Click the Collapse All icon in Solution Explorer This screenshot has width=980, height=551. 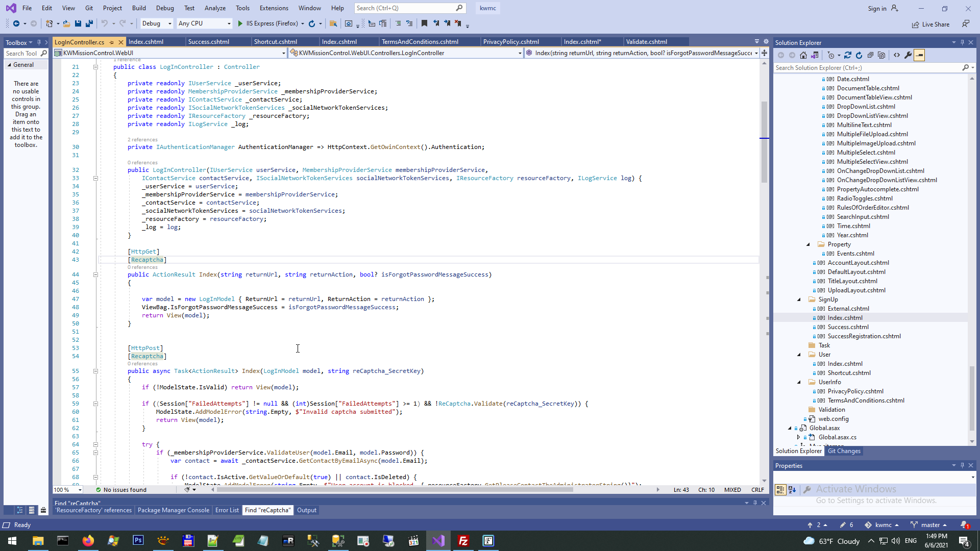(x=870, y=55)
